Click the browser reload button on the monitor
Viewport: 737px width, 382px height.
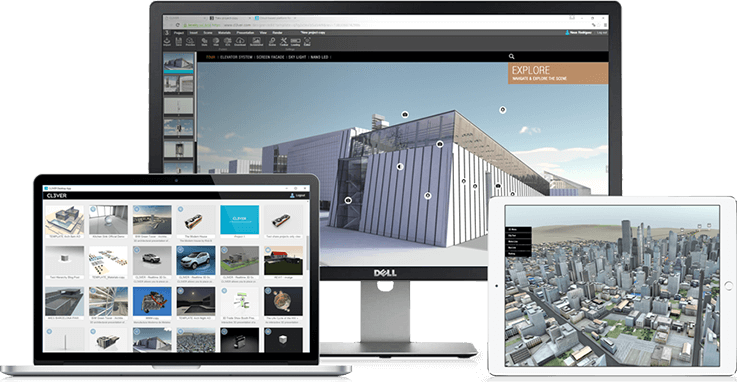tap(178, 25)
